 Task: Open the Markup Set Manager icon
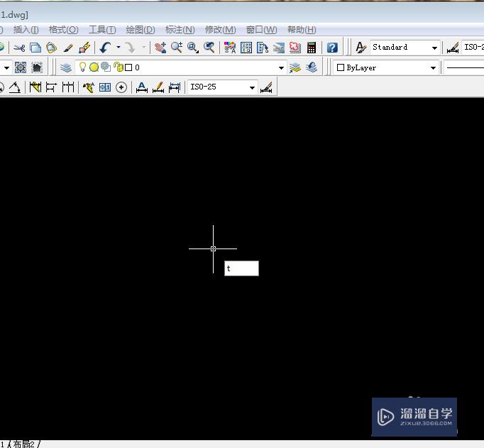click(295, 48)
